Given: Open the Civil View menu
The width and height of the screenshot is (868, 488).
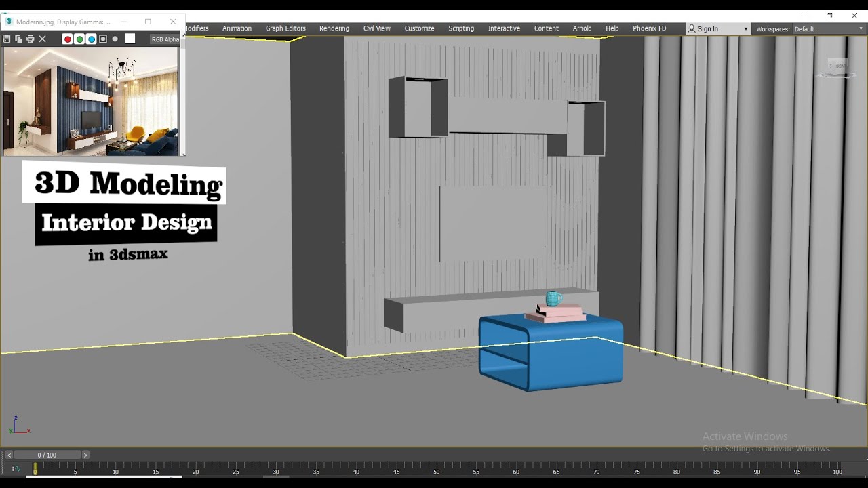Looking at the screenshot, I should coord(376,28).
